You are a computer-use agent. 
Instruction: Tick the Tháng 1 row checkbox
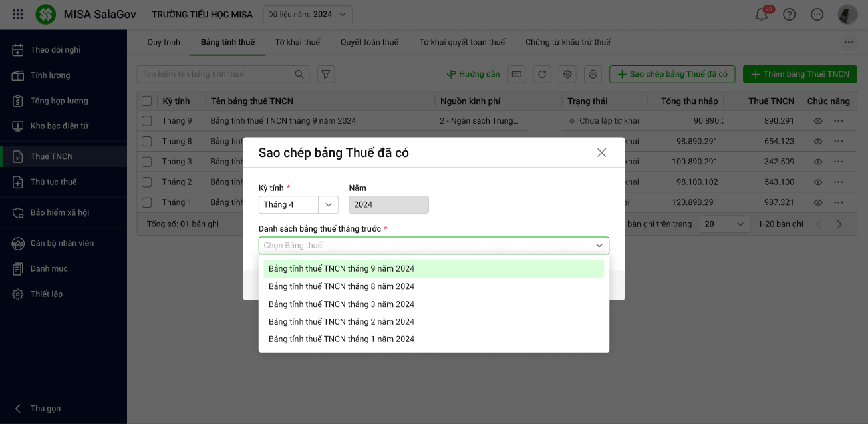click(x=147, y=202)
